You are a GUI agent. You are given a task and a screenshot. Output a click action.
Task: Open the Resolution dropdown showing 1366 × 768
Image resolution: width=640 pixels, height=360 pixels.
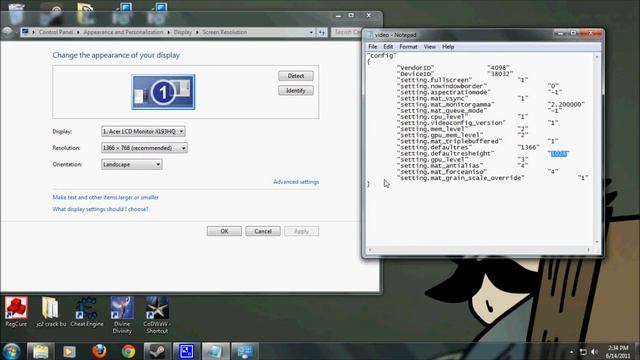pos(144,148)
